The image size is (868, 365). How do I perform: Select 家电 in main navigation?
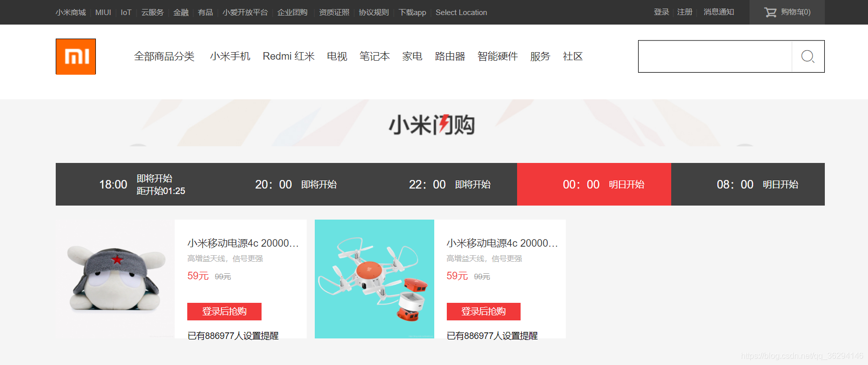[412, 56]
